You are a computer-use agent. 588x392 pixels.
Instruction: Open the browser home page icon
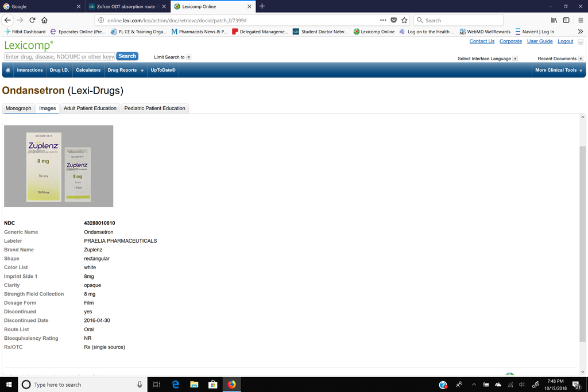point(44,20)
